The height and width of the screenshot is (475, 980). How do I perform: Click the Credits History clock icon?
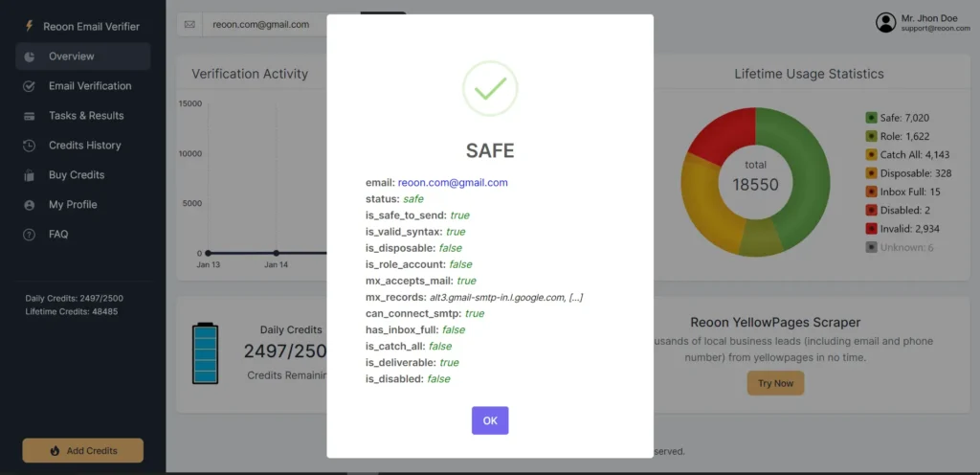coord(30,146)
